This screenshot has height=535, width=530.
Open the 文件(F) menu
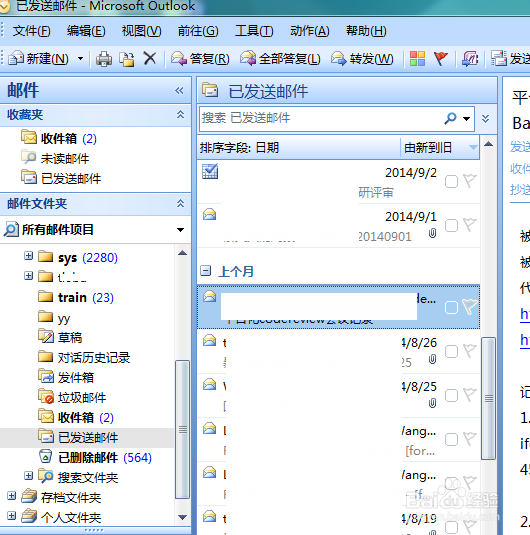point(31,31)
